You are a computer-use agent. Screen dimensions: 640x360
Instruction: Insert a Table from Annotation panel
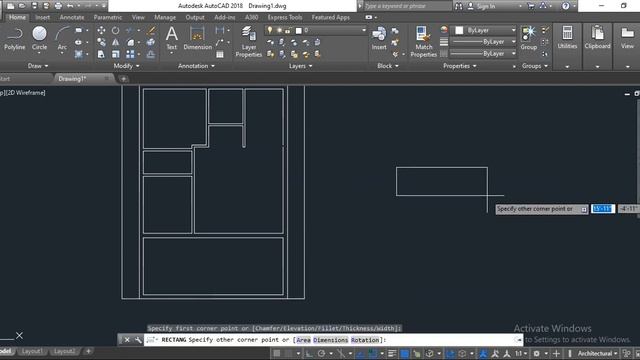click(220, 54)
